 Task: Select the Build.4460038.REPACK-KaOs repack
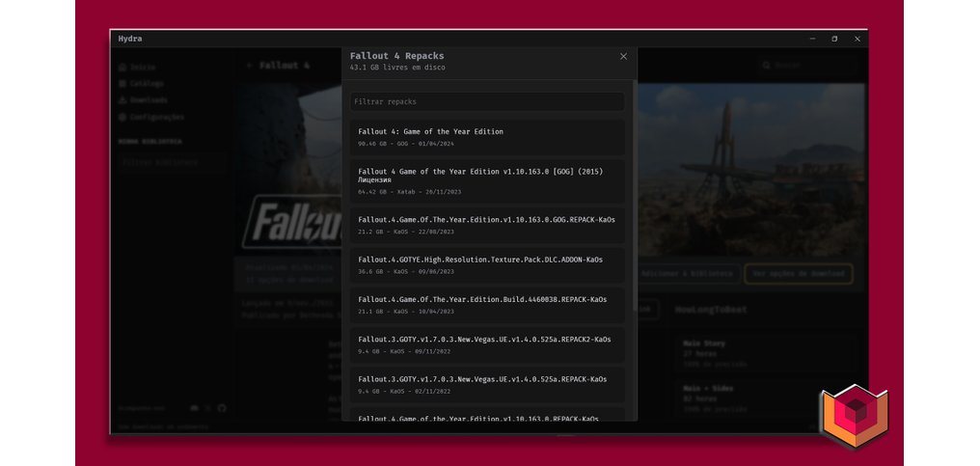487,305
